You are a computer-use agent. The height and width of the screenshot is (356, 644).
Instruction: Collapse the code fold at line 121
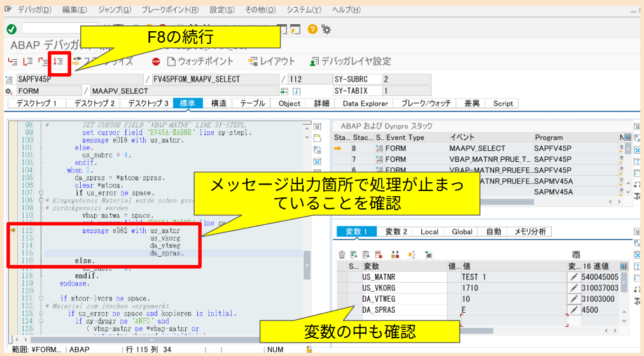point(41,299)
